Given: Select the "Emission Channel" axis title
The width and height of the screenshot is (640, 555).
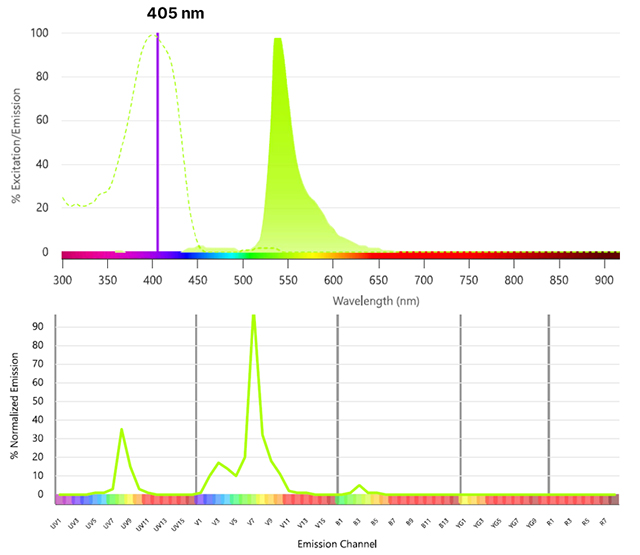Looking at the screenshot, I should coord(337,544).
